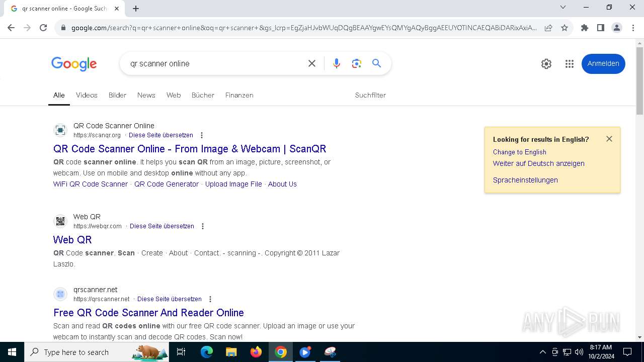Viewport: 644px width, 362px height.
Task: Click Change to English
Action: pos(520,152)
